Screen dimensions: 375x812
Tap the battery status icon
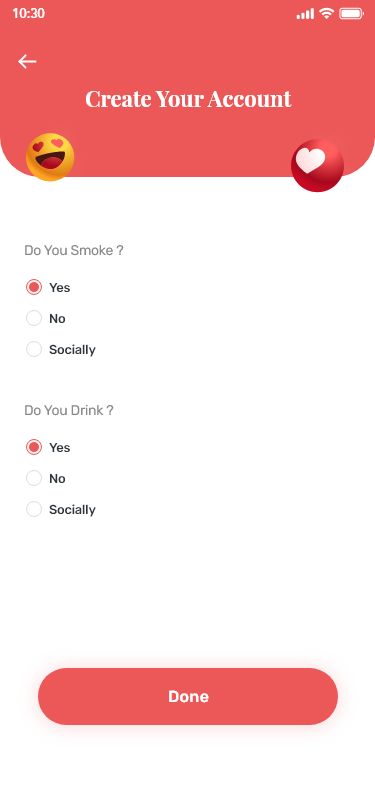coord(352,13)
